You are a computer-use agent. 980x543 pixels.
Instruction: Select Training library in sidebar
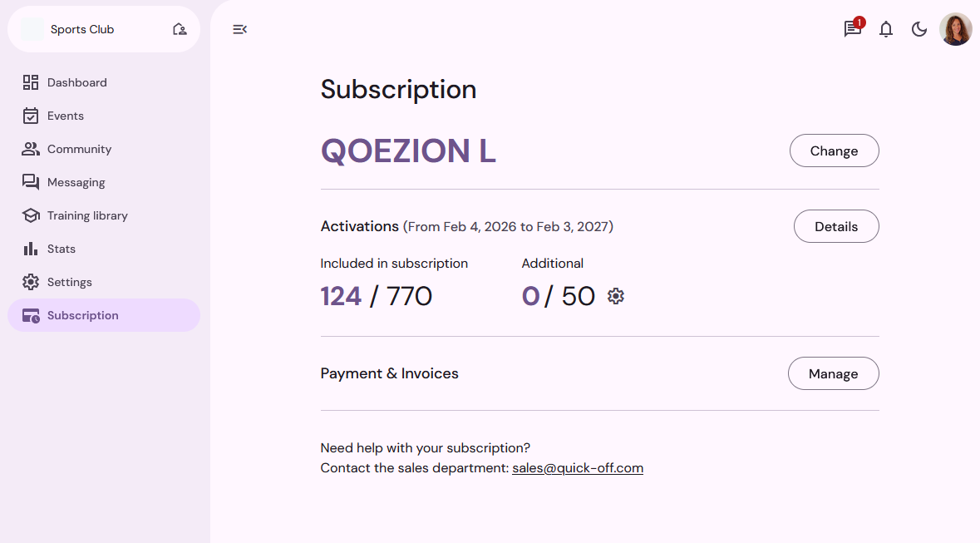click(x=87, y=215)
